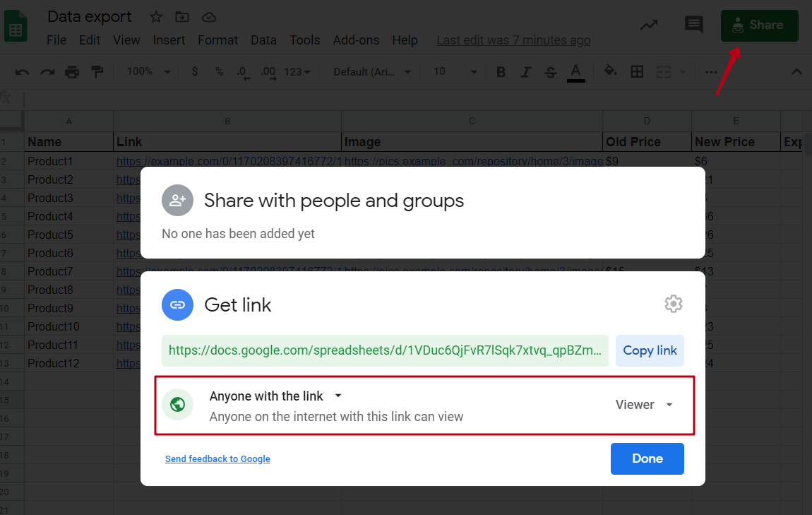Click Done to close the sharing dialog
Viewport: 812px width, 515px height.
pos(647,458)
